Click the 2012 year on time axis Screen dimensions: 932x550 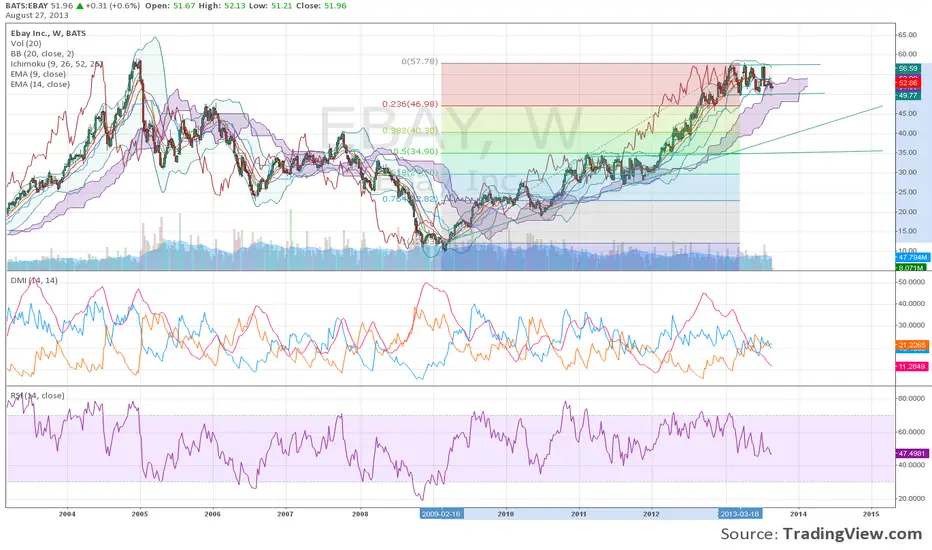pyautogui.click(x=651, y=514)
